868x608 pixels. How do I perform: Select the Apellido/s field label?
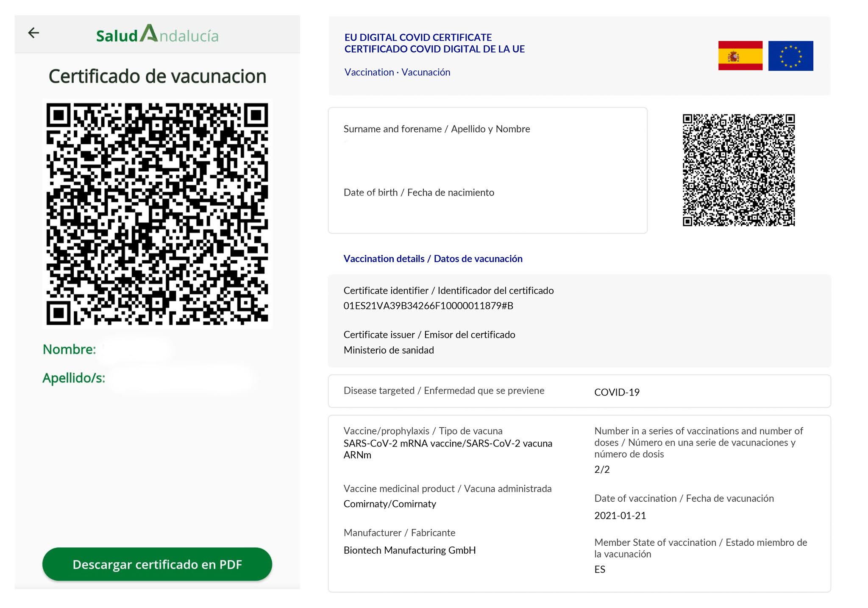(x=74, y=378)
